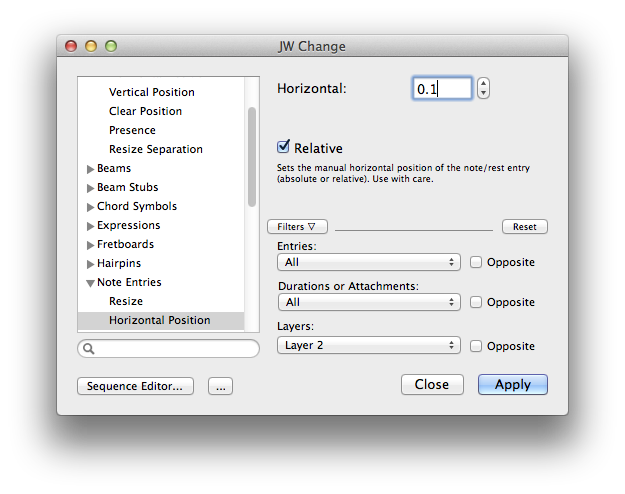Viewport: 625px width, 494px height.
Task: Expand the Chord Symbols category
Action: tap(91, 207)
